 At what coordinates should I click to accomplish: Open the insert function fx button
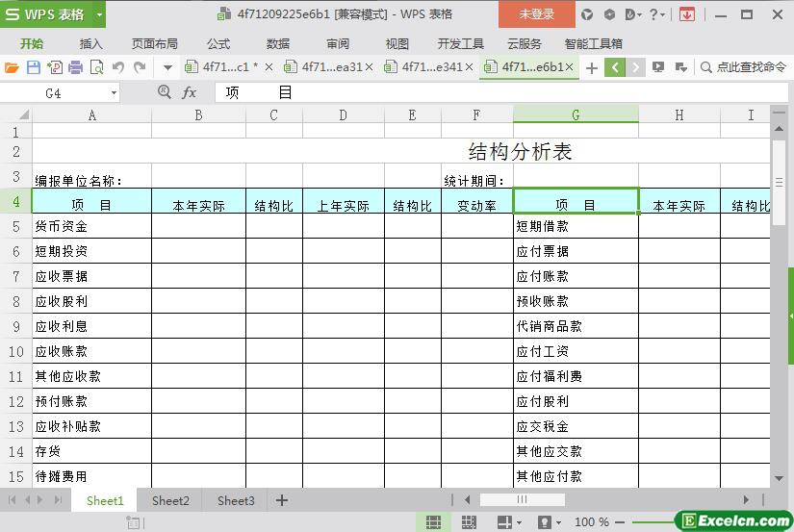pos(189,92)
